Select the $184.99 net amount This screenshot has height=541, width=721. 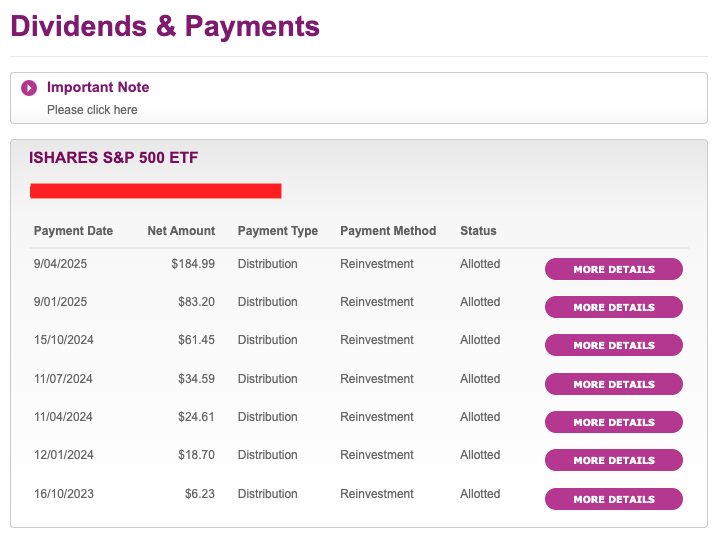[x=193, y=264]
